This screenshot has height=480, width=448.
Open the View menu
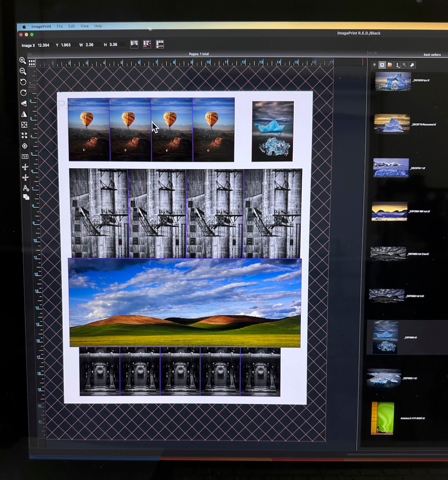point(84,26)
